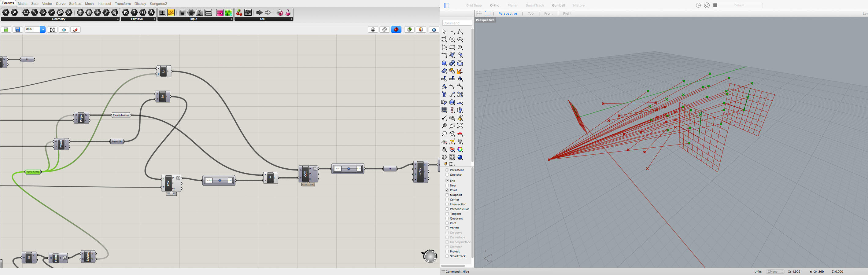The image size is (868, 275).
Task: Select the Cherry Picker icon in Util
Action: coord(239,13)
